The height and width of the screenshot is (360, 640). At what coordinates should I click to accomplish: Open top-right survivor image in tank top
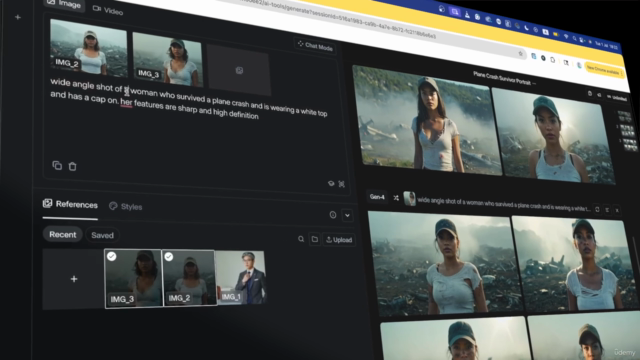click(x=553, y=137)
